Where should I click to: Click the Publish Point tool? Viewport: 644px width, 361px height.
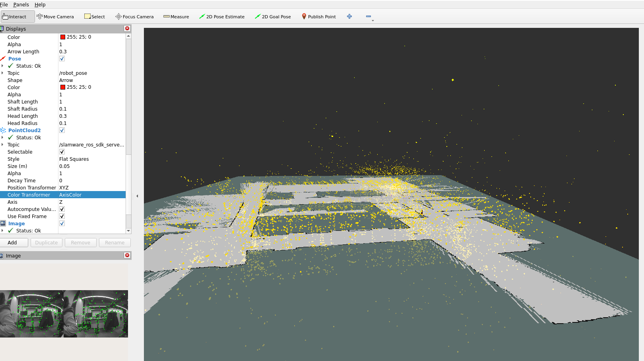pos(318,16)
